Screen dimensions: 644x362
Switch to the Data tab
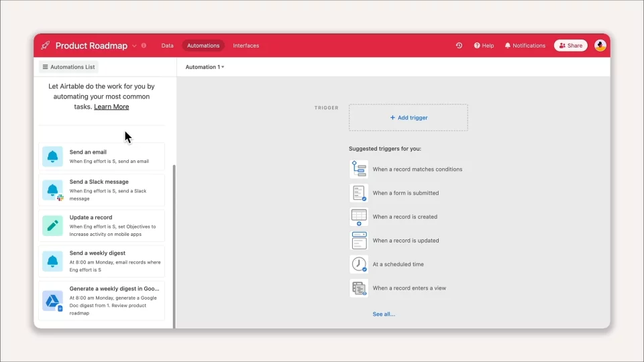tap(167, 46)
